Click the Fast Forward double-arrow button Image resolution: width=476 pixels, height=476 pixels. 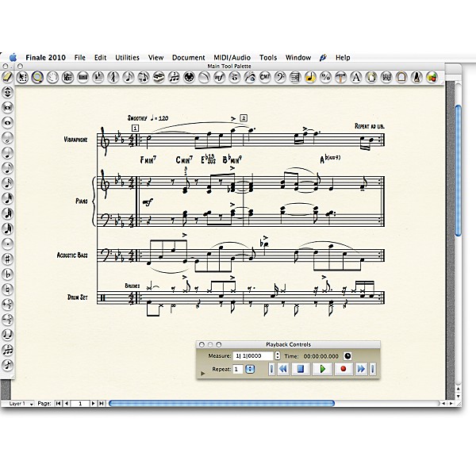pos(361,369)
